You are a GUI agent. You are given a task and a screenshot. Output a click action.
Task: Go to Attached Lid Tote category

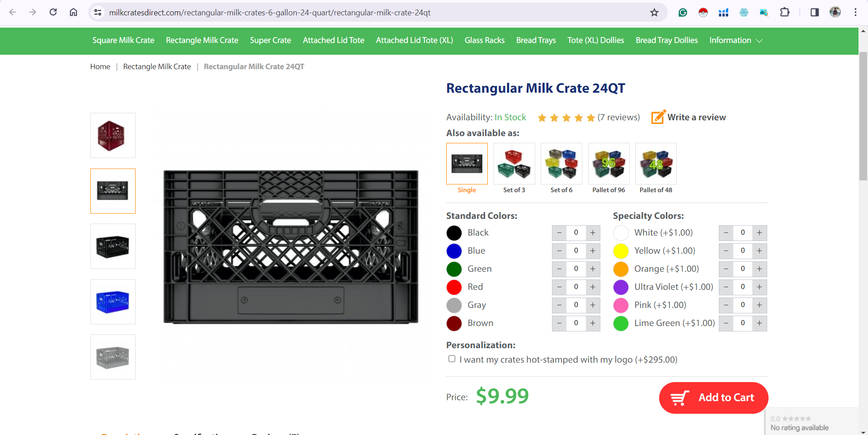(334, 40)
